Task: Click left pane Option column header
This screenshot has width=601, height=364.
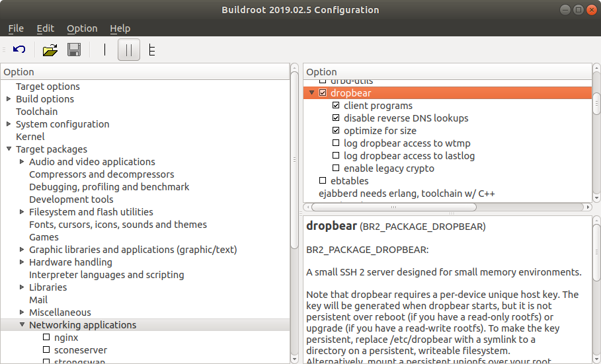Action: 145,72
